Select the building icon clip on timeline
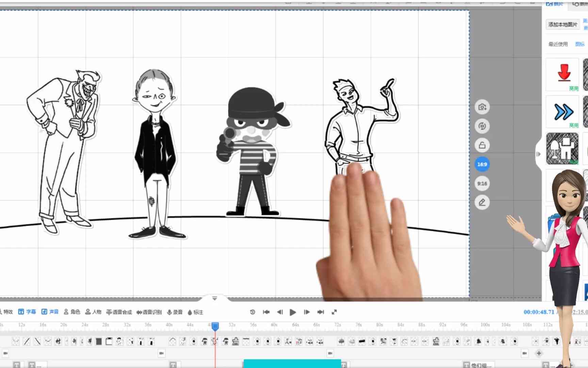Viewport: 588px width, 368px height. point(235,341)
